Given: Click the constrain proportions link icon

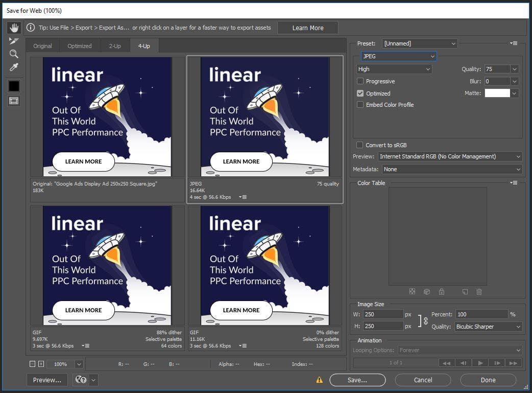Looking at the screenshot, I should pyautogui.click(x=425, y=320).
